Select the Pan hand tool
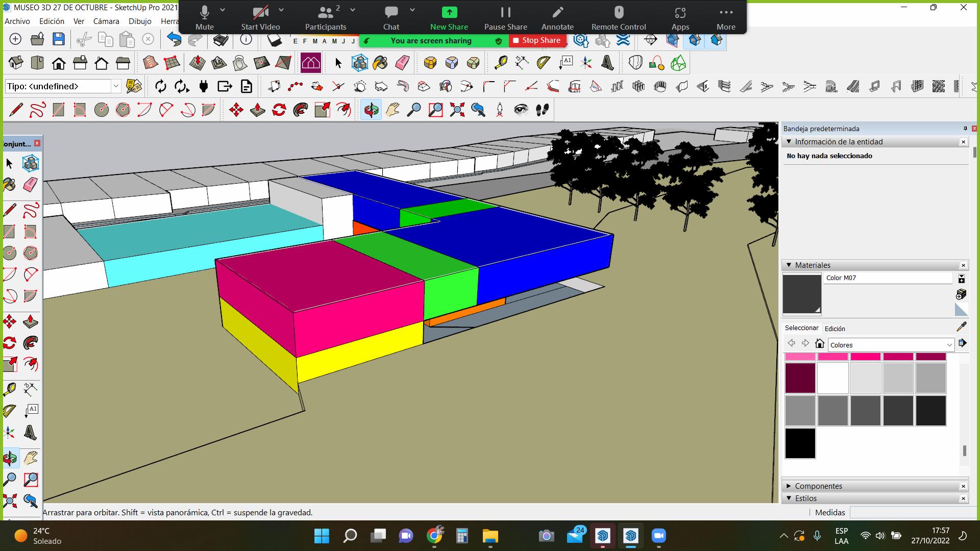Image resolution: width=980 pixels, height=551 pixels. (393, 110)
